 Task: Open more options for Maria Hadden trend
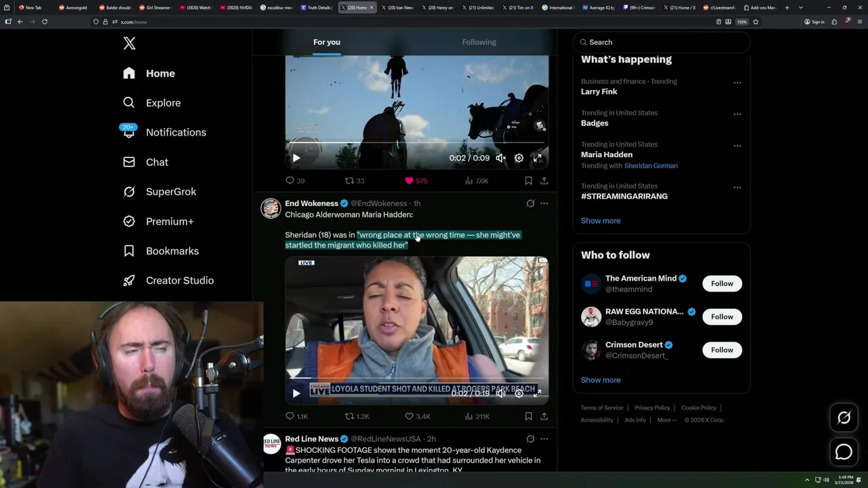[x=737, y=146]
